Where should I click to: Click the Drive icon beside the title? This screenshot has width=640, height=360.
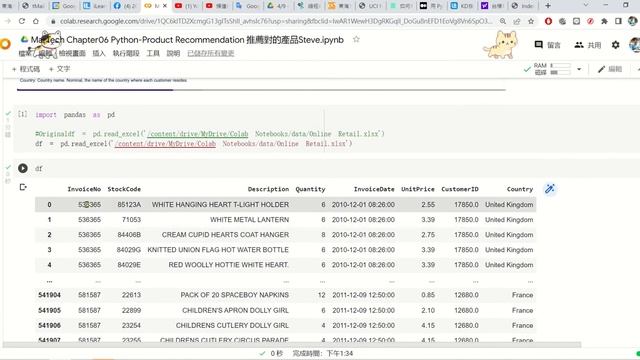pyautogui.click(x=24, y=39)
